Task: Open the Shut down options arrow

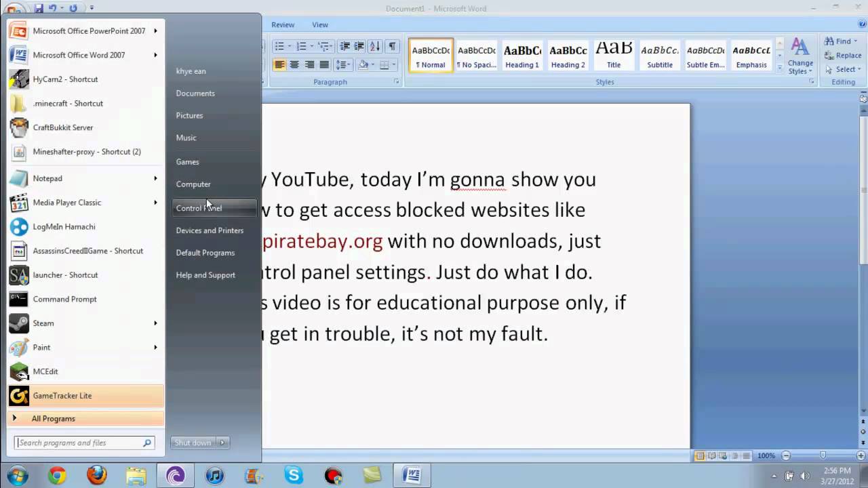Action: 222,443
